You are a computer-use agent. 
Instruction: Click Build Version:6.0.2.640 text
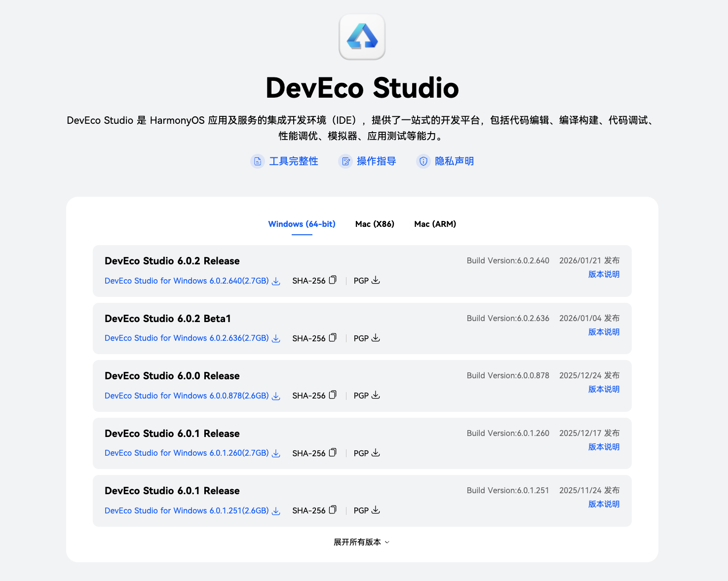click(508, 260)
